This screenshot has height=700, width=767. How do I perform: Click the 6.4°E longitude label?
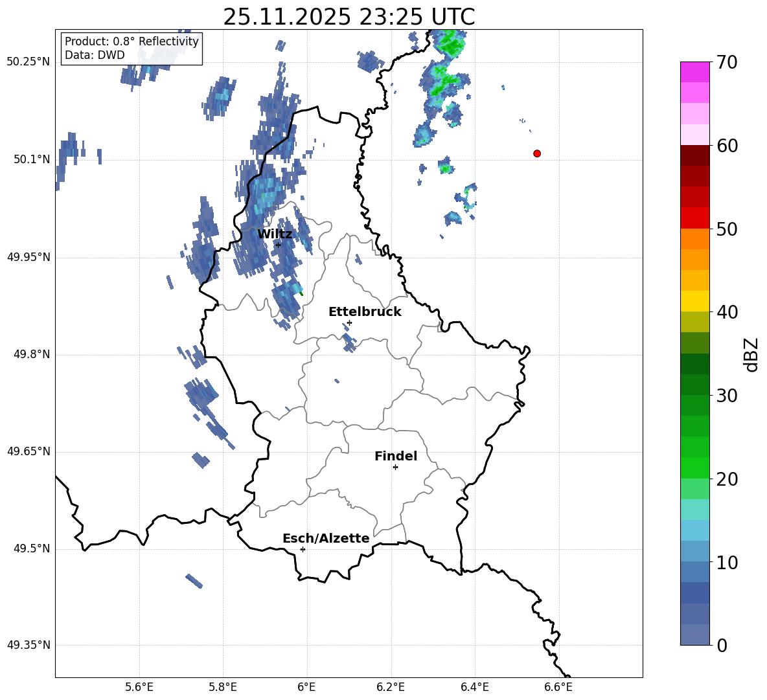474,687
